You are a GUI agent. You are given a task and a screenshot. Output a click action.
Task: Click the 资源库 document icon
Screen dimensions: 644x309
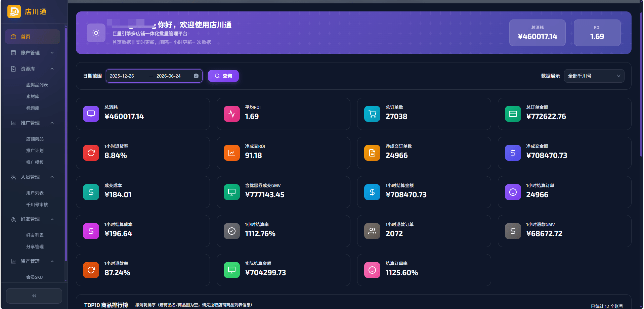13,69
